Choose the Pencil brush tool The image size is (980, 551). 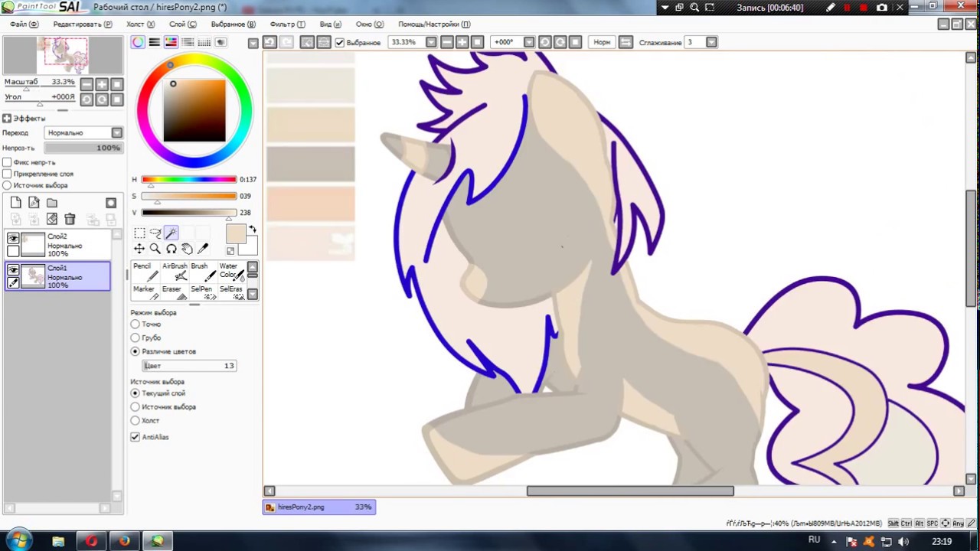pyautogui.click(x=144, y=271)
